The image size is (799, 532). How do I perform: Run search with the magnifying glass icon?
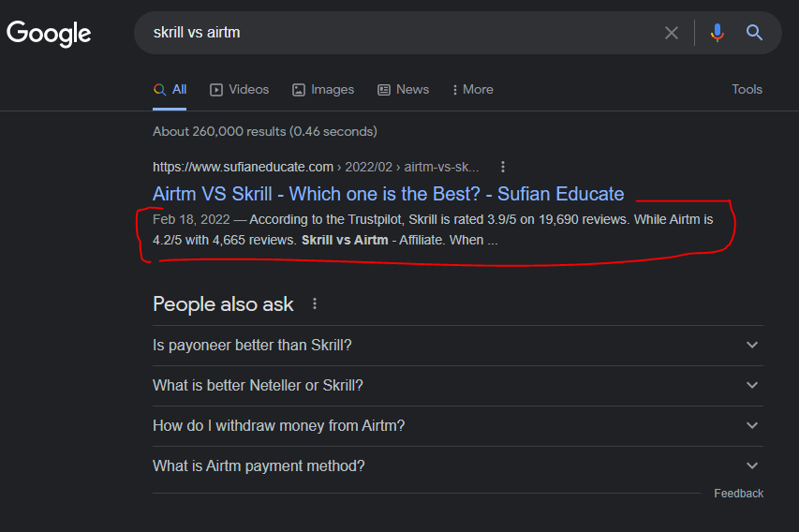(x=754, y=33)
